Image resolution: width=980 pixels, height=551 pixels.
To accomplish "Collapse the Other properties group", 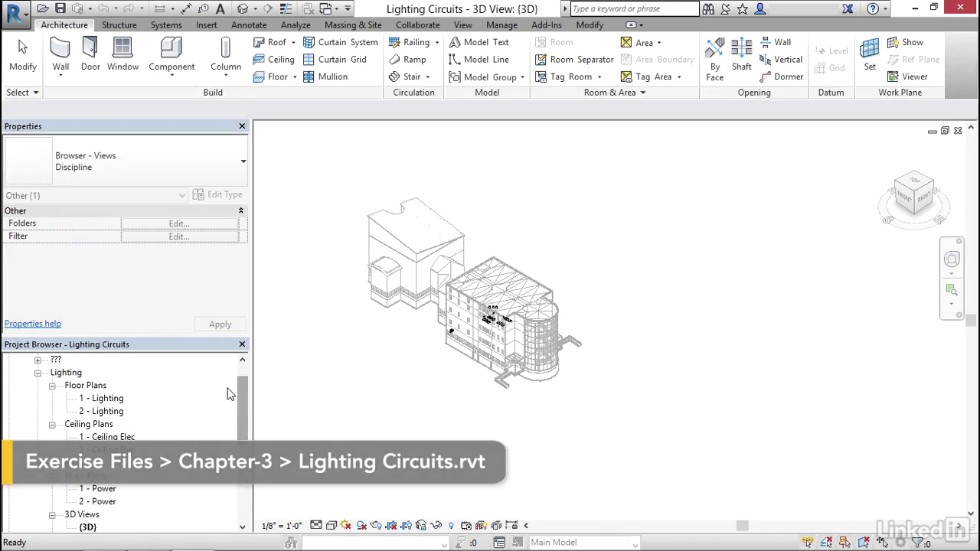I will tap(240, 210).
